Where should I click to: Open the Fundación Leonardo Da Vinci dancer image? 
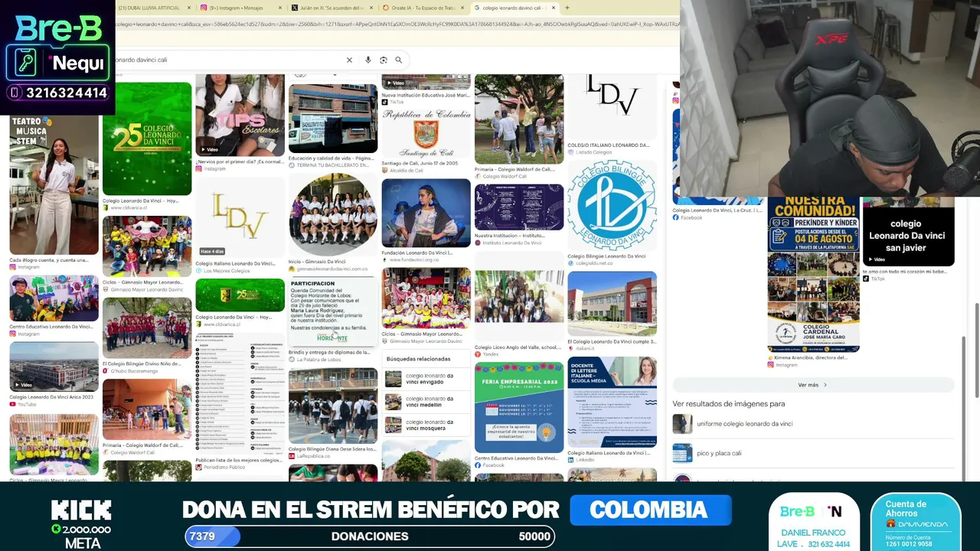pyautogui.click(x=426, y=213)
